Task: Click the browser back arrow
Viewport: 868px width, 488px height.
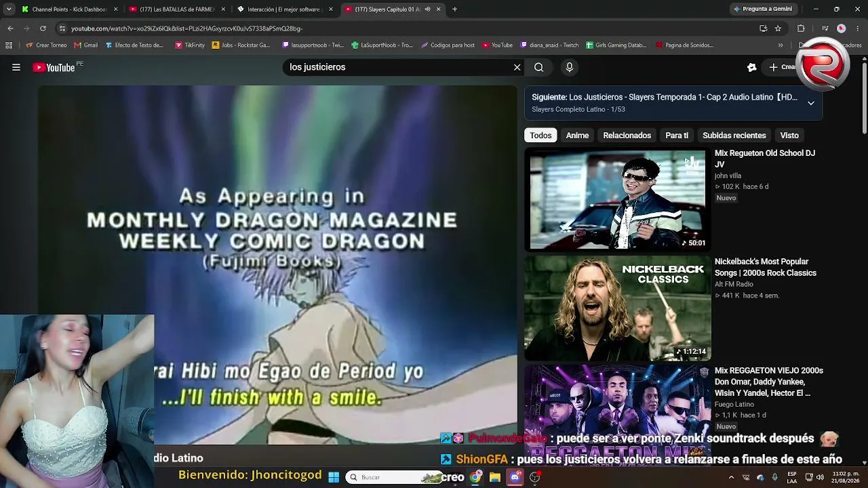Action: coord(10,28)
